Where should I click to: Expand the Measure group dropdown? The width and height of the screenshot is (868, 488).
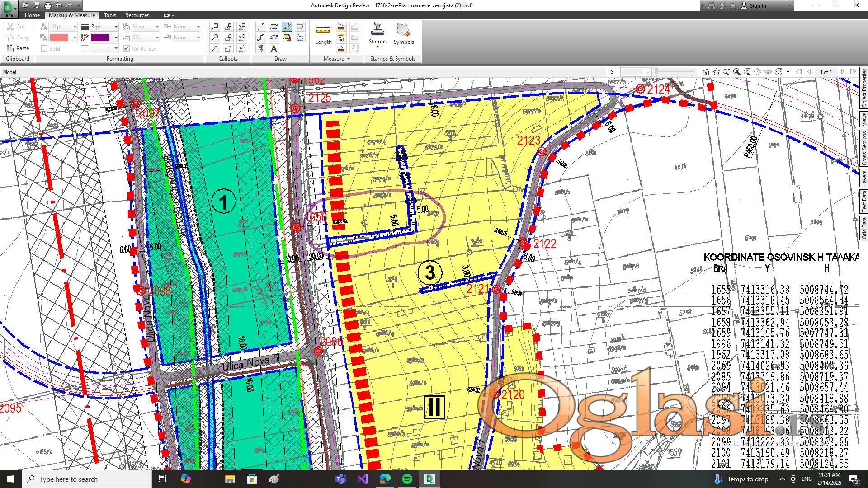(x=348, y=59)
